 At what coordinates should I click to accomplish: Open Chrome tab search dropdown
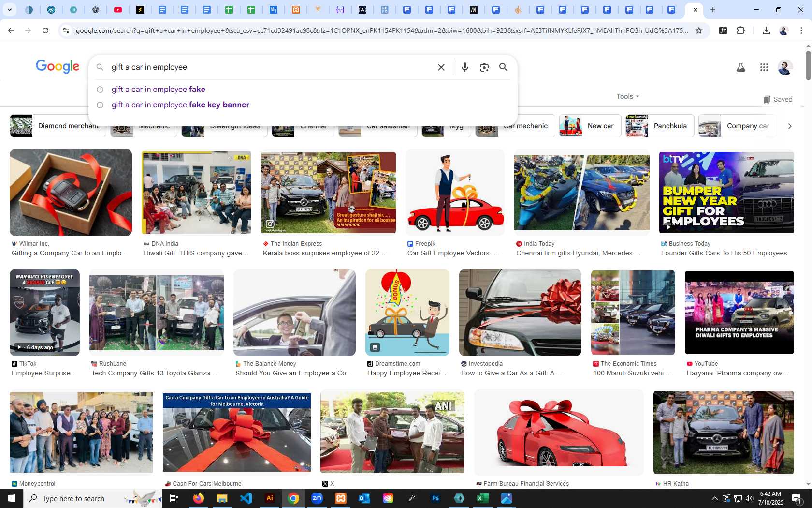(9, 10)
